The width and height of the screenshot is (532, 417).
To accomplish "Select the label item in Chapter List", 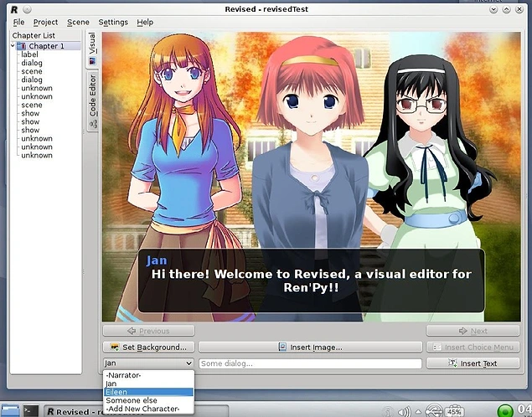I will coord(29,54).
